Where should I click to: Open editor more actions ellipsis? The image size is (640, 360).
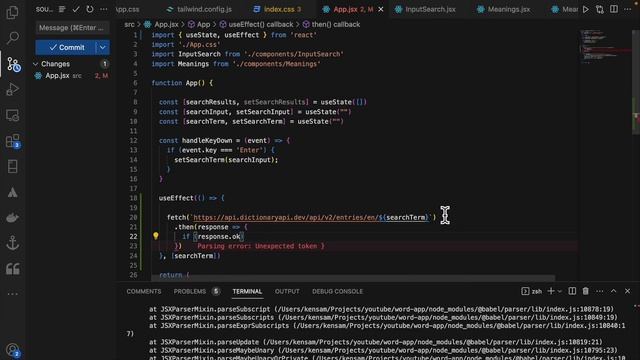pos(627,9)
